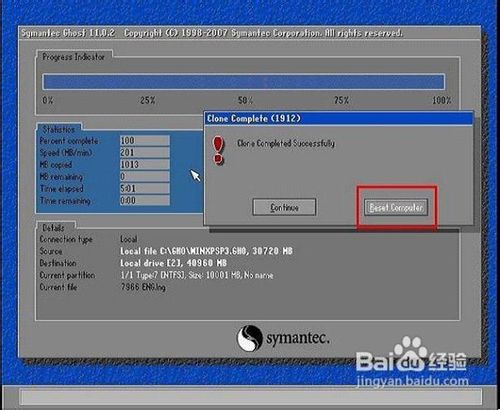The width and height of the screenshot is (500, 410).
Task: Click the Details group label
Action: click(x=53, y=228)
